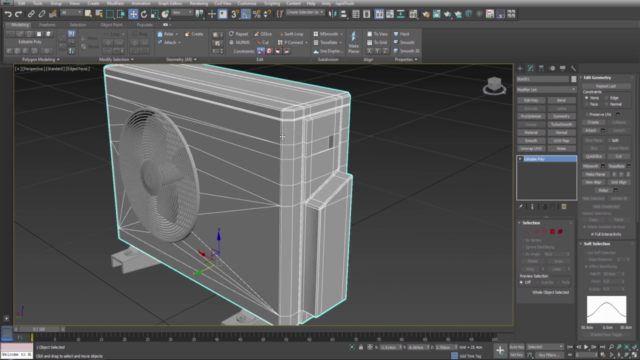Select Off preview selection radio
The height and width of the screenshot is (360, 640).
pos(522,282)
